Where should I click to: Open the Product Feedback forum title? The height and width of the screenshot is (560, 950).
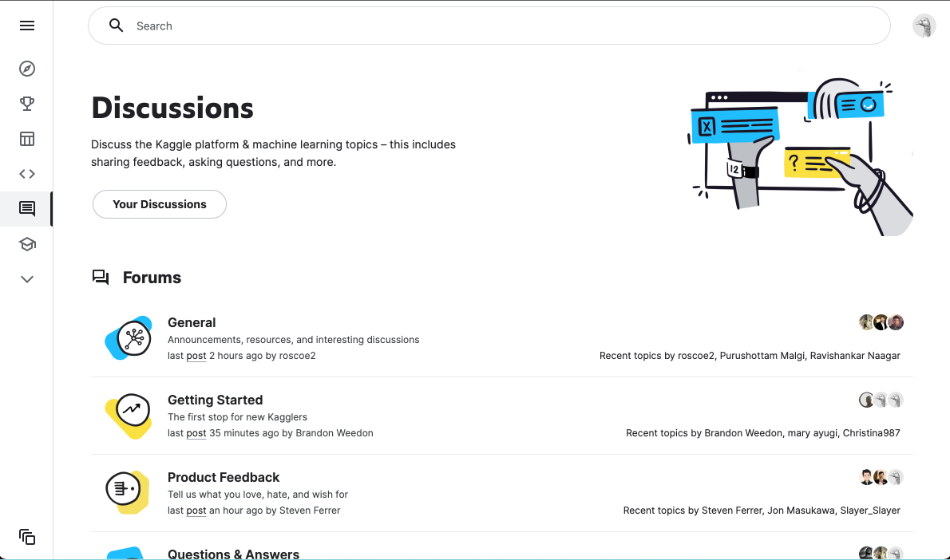pos(224,478)
